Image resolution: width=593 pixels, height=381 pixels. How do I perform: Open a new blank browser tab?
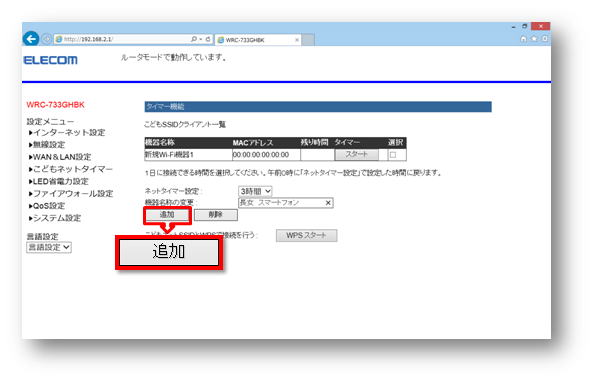coord(308,40)
